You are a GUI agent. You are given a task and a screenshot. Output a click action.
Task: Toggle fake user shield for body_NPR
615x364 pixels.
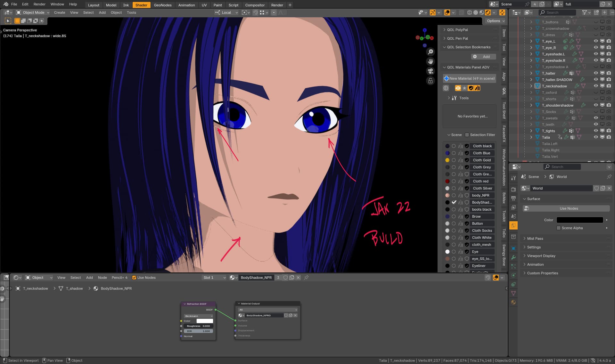(x=467, y=195)
